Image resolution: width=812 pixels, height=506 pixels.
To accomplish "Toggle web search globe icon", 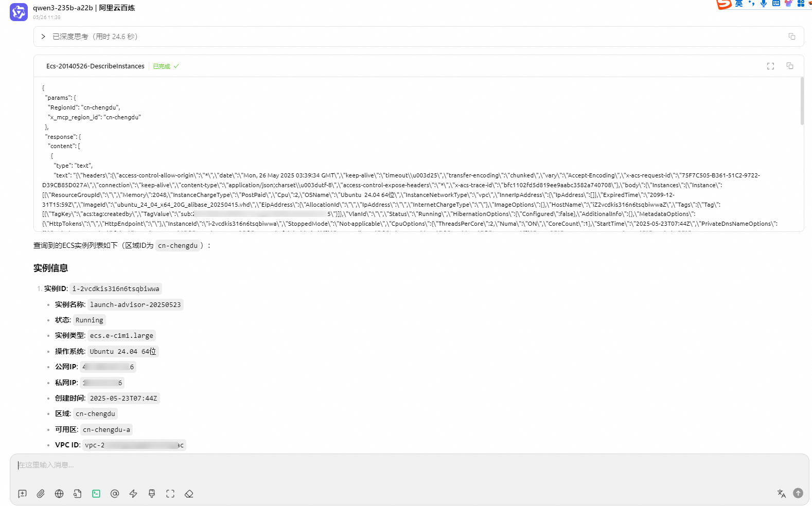I will click(59, 494).
